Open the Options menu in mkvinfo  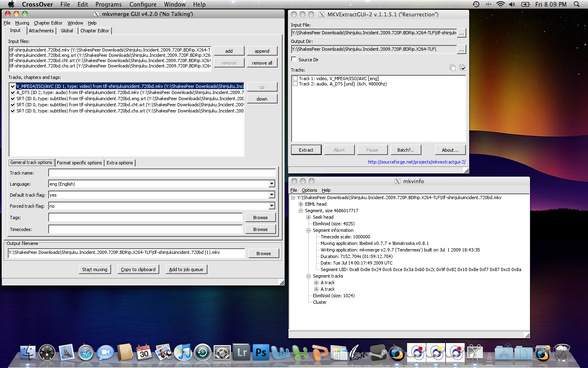309,190
